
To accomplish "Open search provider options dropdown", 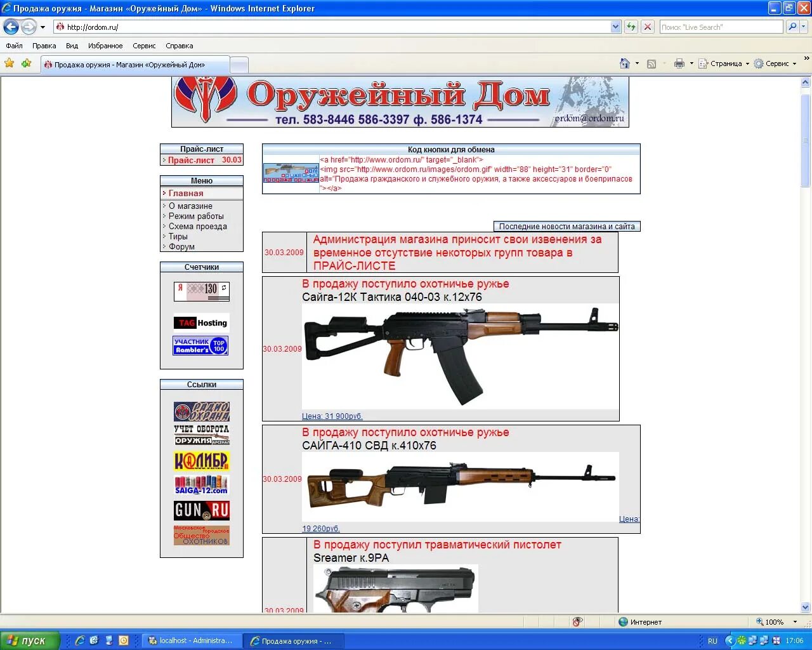I will point(804,27).
